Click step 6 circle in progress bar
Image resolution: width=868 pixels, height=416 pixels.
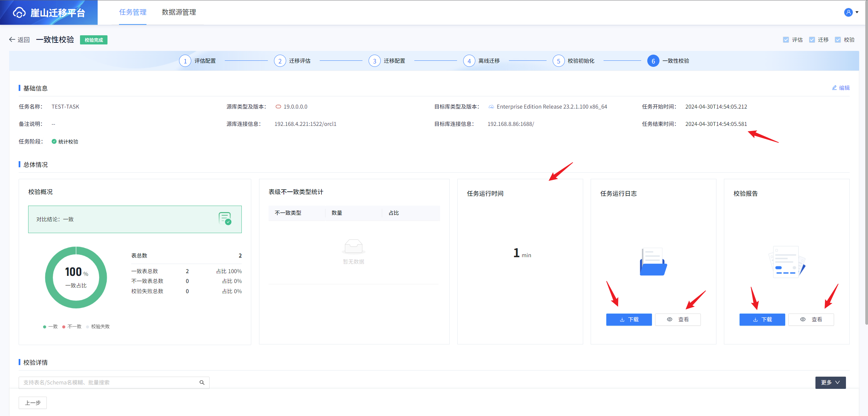tap(653, 61)
